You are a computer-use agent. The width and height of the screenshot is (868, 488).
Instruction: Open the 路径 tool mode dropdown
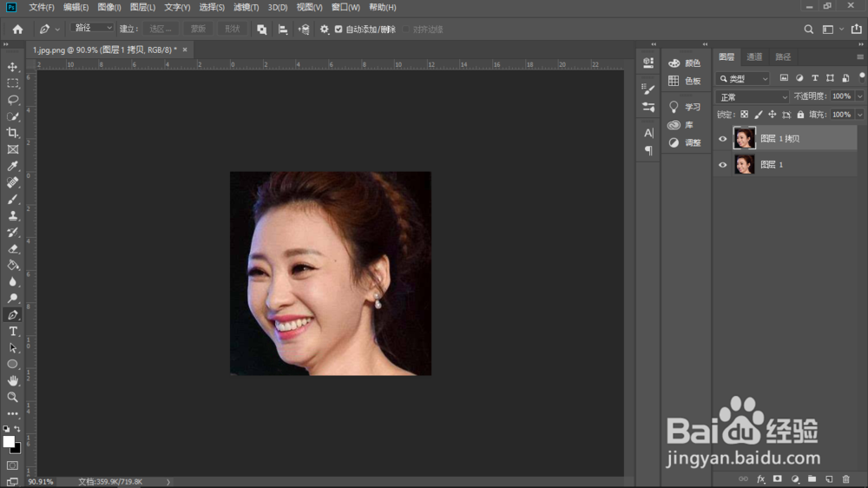(92, 28)
